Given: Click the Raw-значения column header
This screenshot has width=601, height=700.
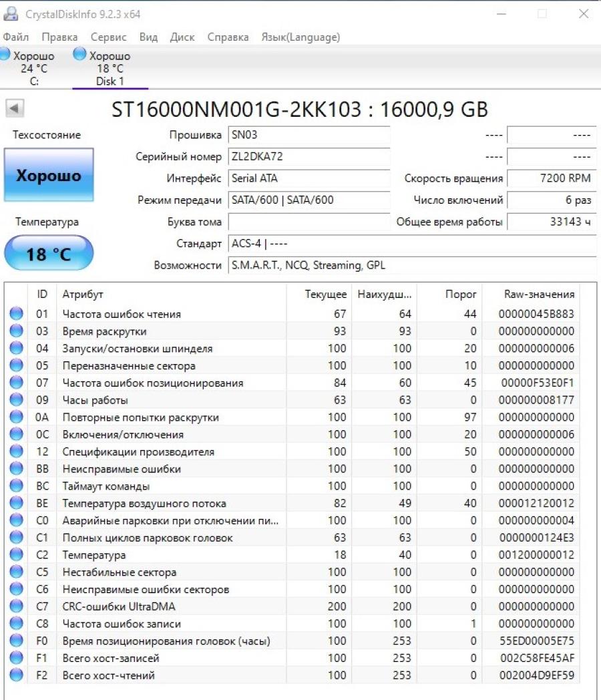Looking at the screenshot, I should pos(539,294).
